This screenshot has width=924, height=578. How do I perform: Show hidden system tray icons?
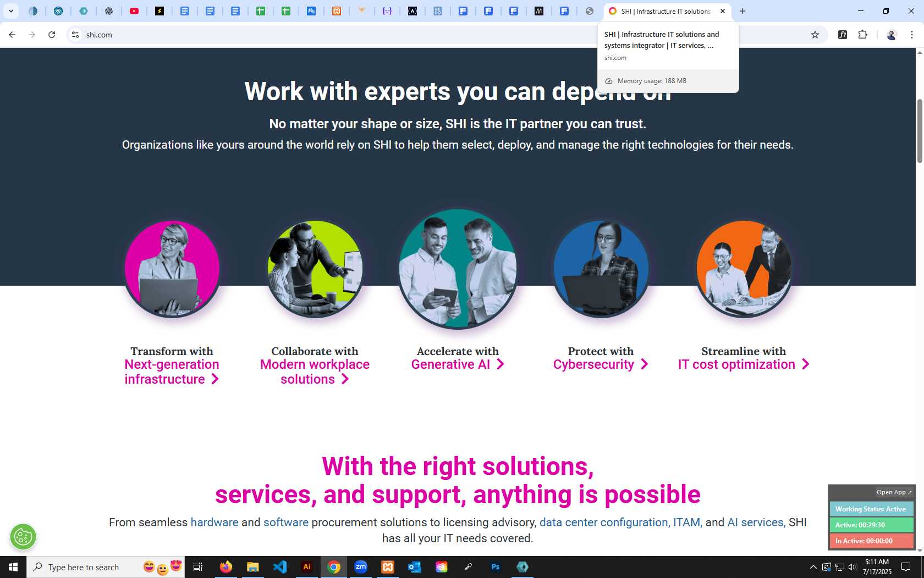coord(813,567)
